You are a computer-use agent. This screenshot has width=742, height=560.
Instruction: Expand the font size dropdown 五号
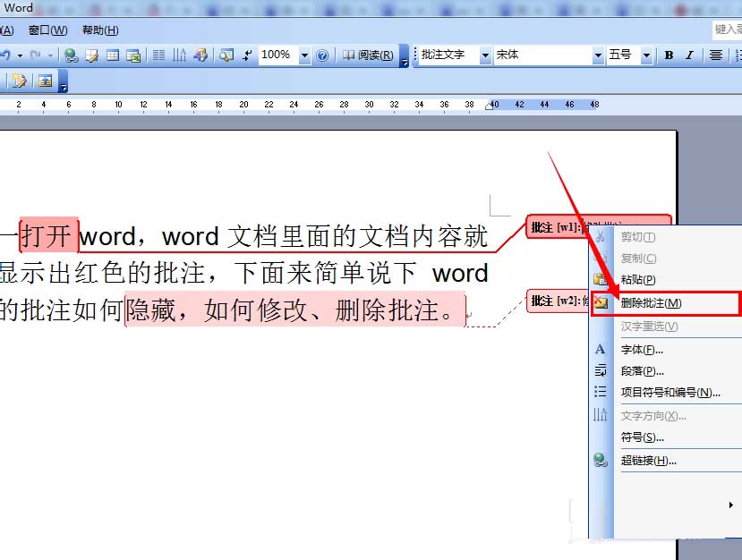[646, 55]
